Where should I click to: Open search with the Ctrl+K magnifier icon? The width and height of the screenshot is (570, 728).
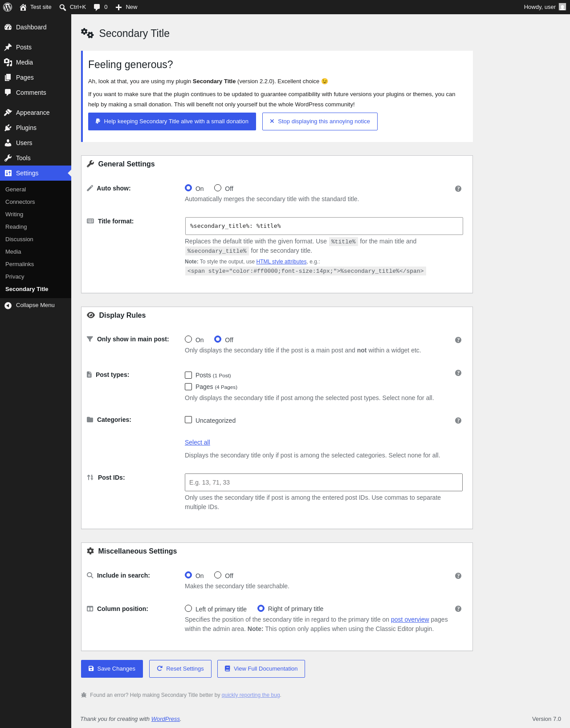[63, 7]
